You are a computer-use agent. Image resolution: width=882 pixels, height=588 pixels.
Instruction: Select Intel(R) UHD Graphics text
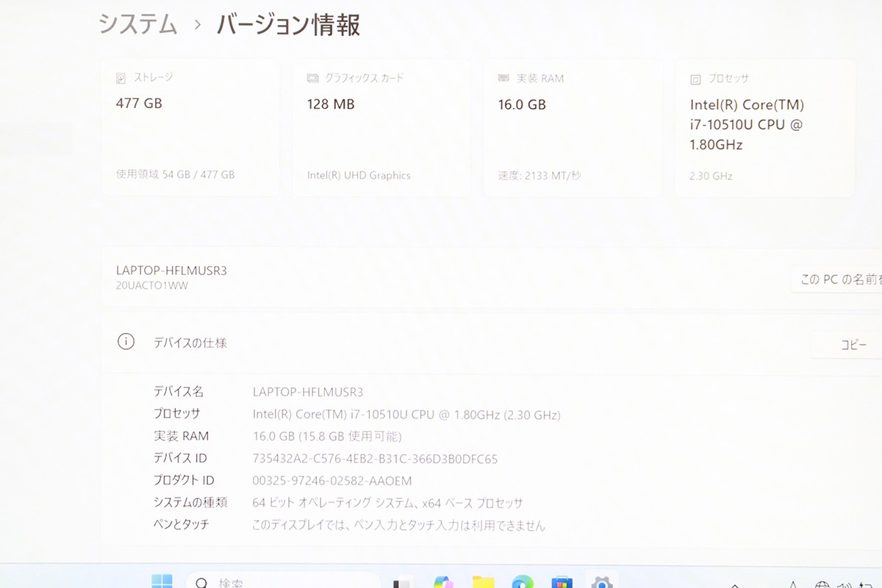click(x=359, y=176)
